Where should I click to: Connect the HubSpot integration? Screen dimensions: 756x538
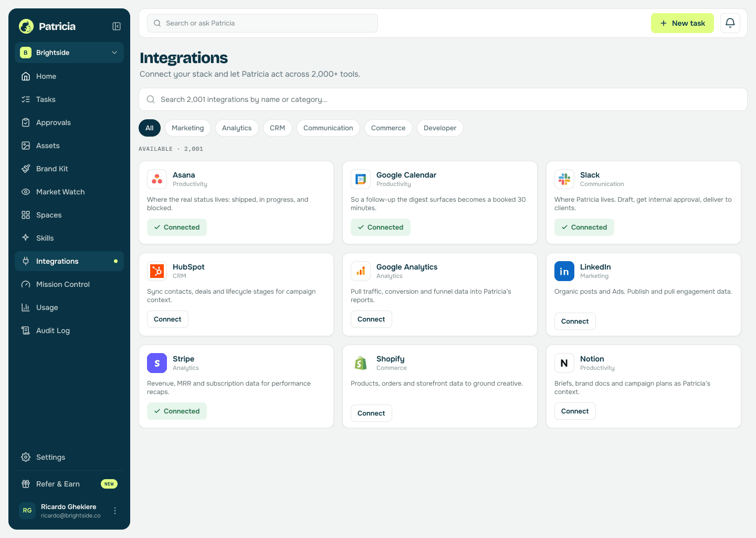point(167,319)
